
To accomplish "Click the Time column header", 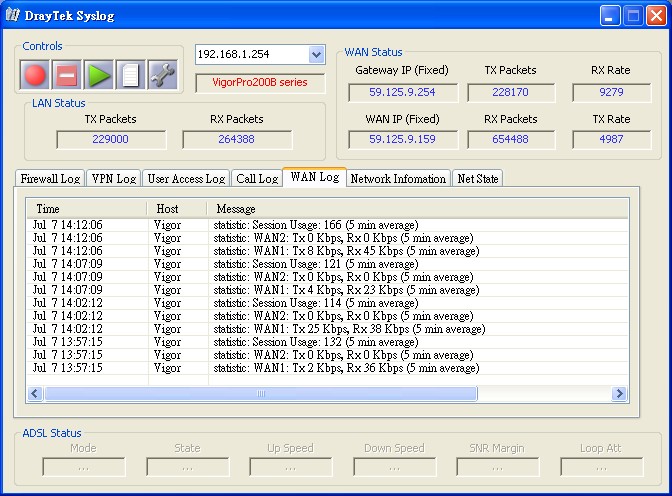I will pos(87,209).
